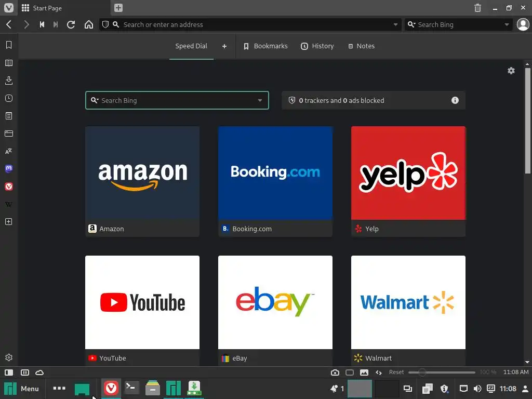Add a new web panel
Image resolution: width=532 pixels, height=399 pixels.
pyautogui.click(x=9, y=221)
